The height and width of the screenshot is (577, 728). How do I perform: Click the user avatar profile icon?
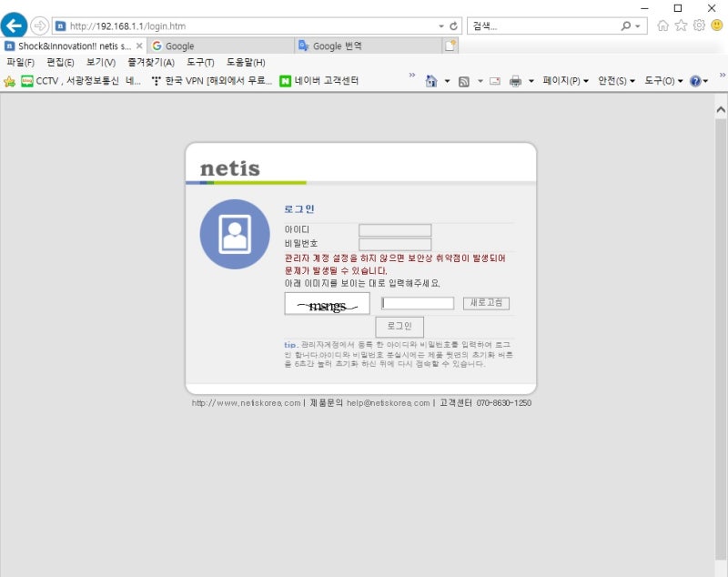click(x=235, y=234)
